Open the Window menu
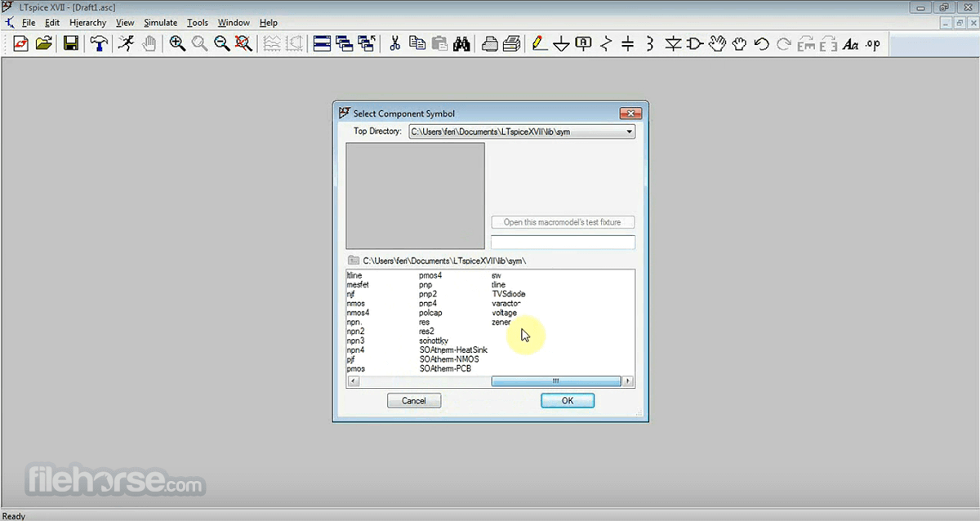Image resolution: width=980 pixels, height=521 pixels. click(x=234, y=23)
